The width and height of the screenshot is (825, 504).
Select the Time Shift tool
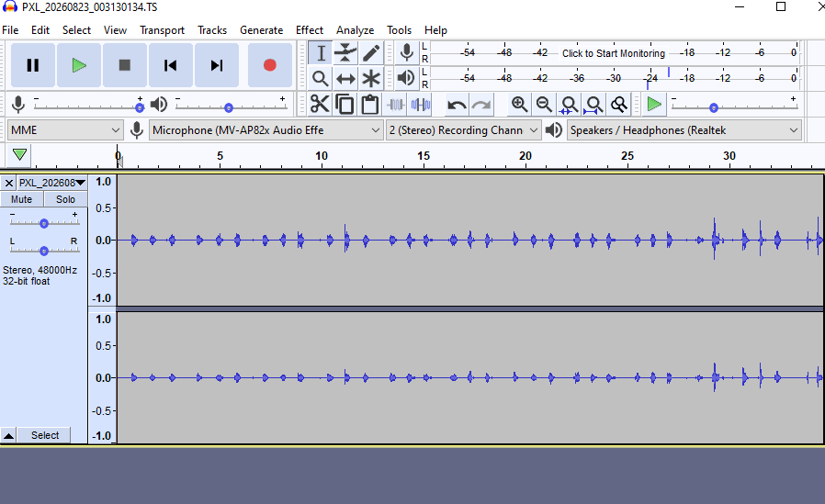point(345,79)
